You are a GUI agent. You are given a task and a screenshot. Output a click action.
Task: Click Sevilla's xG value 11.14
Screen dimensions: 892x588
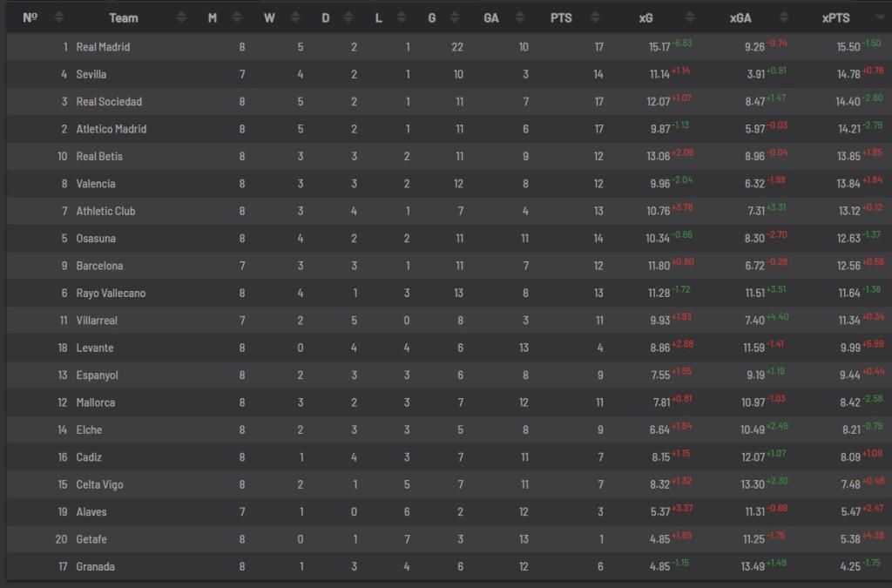tap(658, 75)
